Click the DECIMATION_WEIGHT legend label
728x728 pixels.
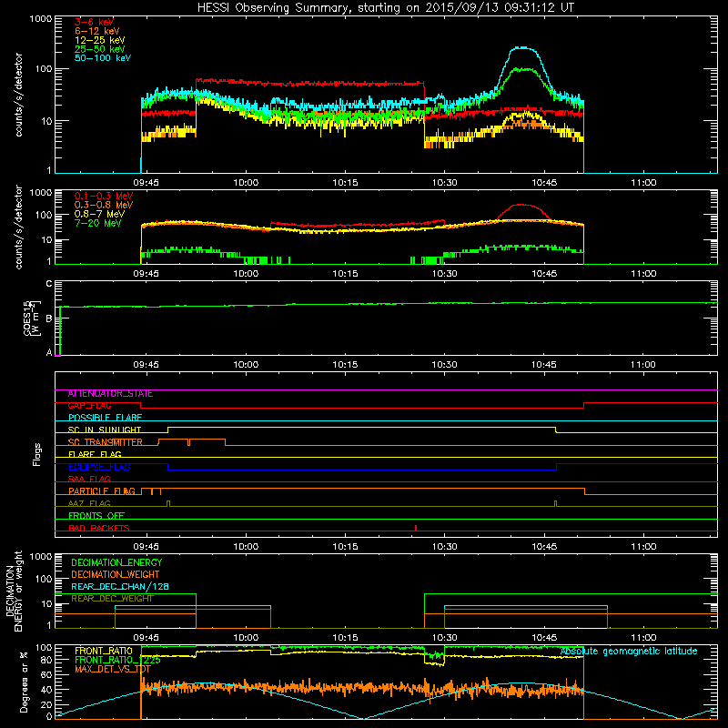pyautogui.click(x=116, y=574)
